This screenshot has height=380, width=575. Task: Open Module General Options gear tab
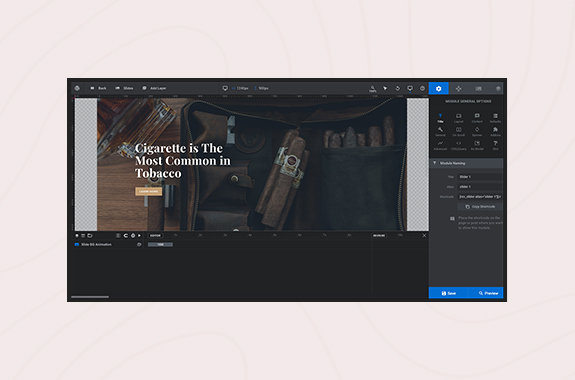coord(439,88)
